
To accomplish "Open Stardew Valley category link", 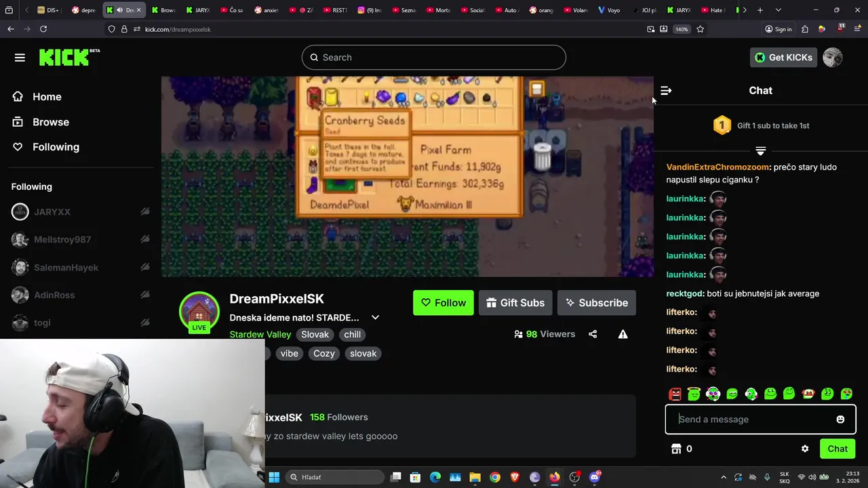I will pos(260,334).
